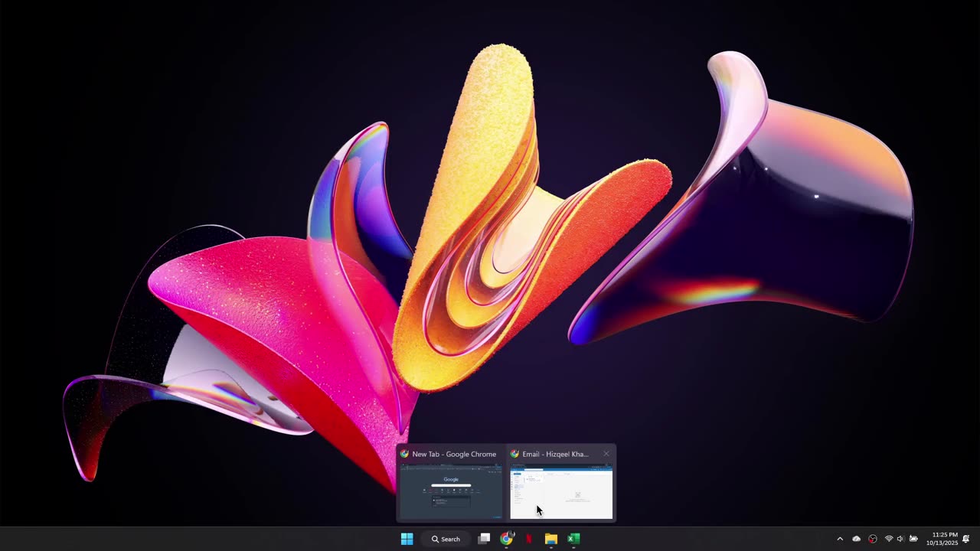The image size is (980, 551).
Task: Click the Wi-Fi network tray icon
Action: pos(889,539)
